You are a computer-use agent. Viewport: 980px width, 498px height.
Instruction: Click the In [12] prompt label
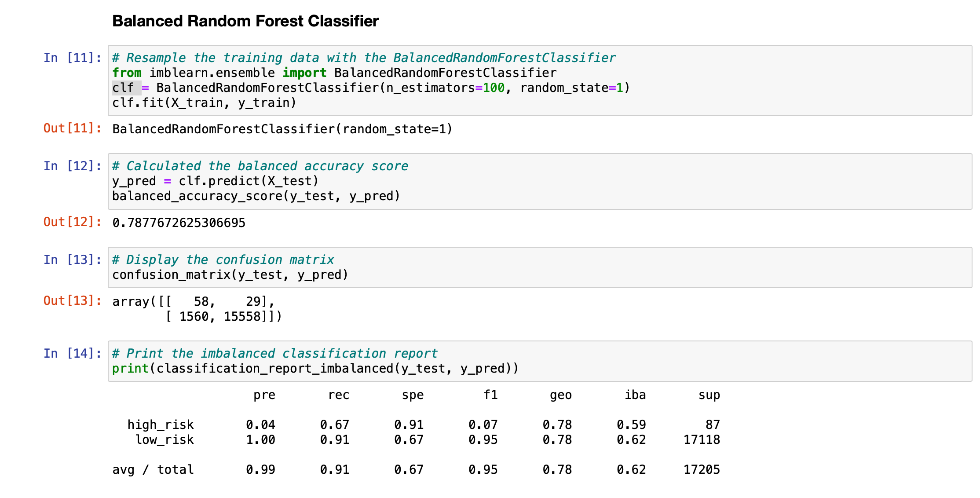[x=72, y=166]
